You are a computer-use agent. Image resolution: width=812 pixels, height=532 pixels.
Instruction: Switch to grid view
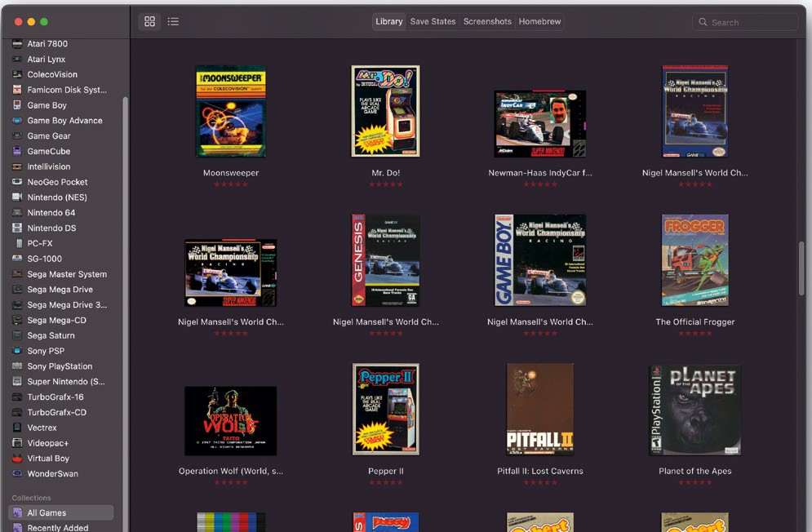149,21
